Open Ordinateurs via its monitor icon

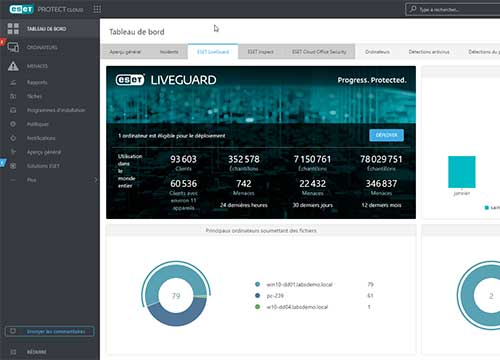[13, 47]
